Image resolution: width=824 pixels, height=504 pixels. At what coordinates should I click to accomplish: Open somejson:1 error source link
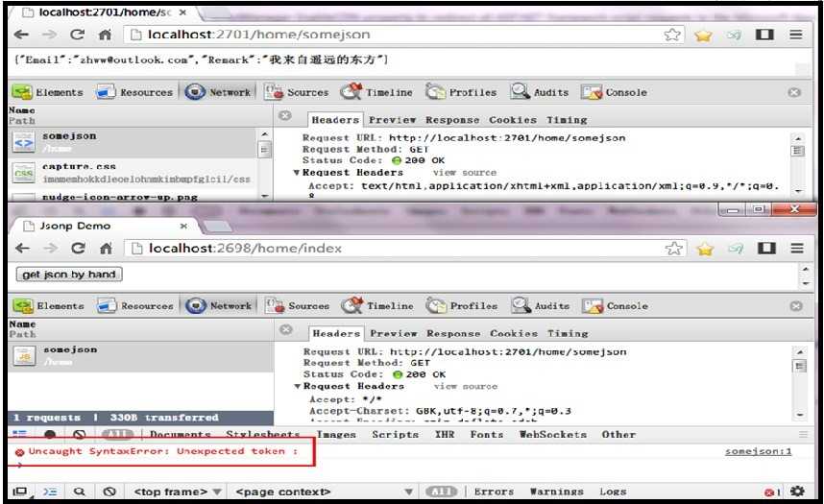tap(759, 451)
